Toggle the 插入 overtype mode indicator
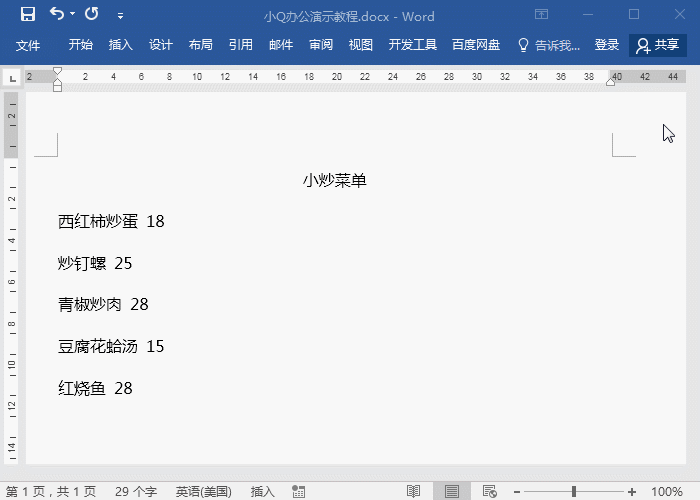 (x=262, y=492)
